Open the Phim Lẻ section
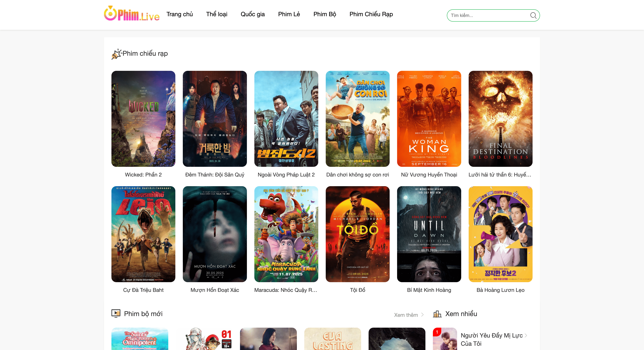Image resolution: width=644 pixels, height=350 pixels. [x=289, y=14]
